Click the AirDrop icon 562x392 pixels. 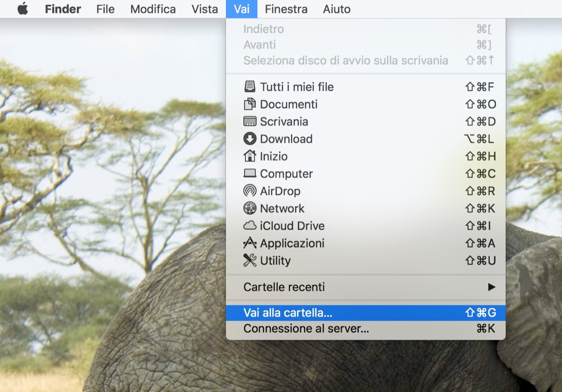[x=250, y=191]
